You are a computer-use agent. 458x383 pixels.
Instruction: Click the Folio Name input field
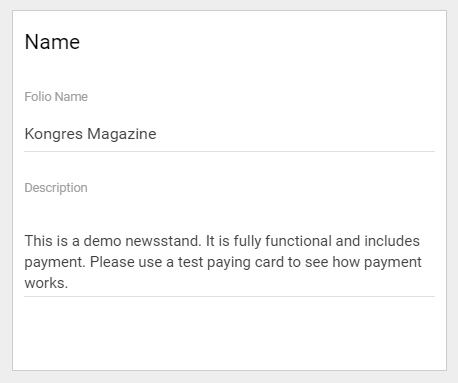(x=229, y=134)
